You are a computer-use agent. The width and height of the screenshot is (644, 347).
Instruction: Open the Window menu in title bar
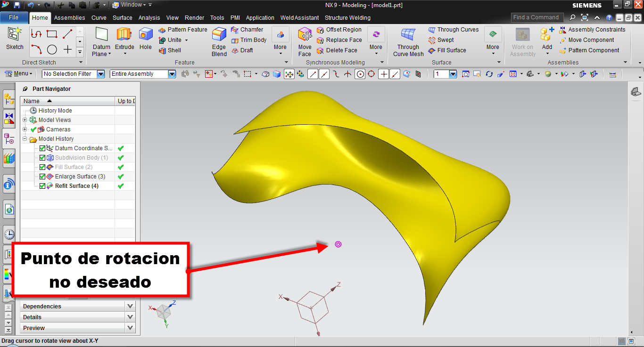132,5
